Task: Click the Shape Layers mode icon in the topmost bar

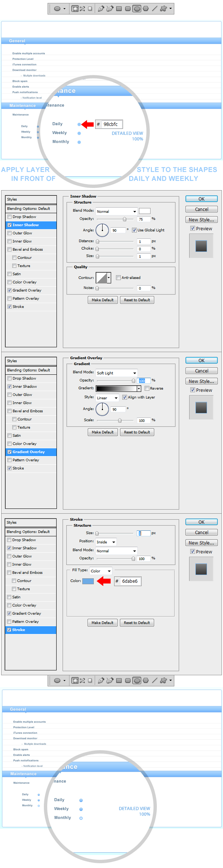Action: click(75, 9)
